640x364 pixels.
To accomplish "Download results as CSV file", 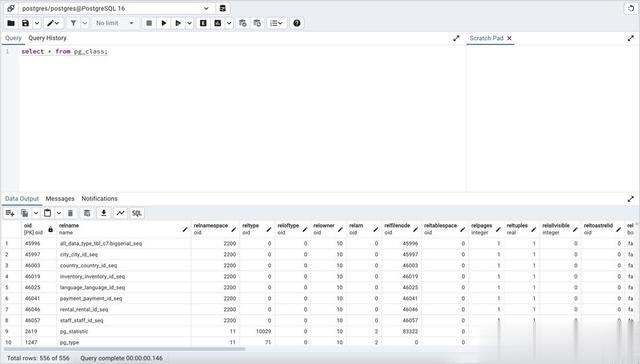I will click(104, 213).
